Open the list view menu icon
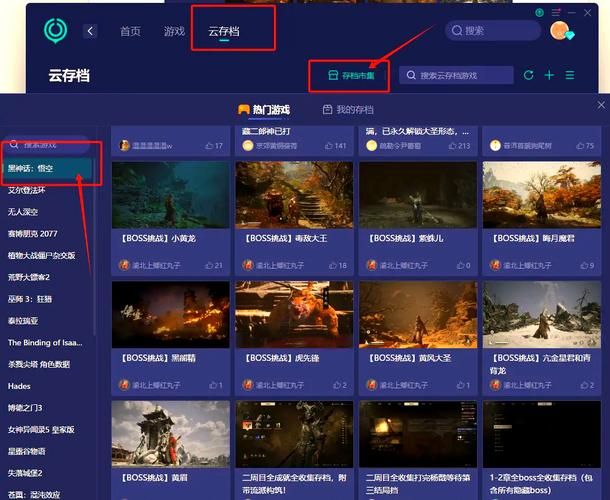The image size is (610, 500). pyautogui.click(x=570, y=75)
